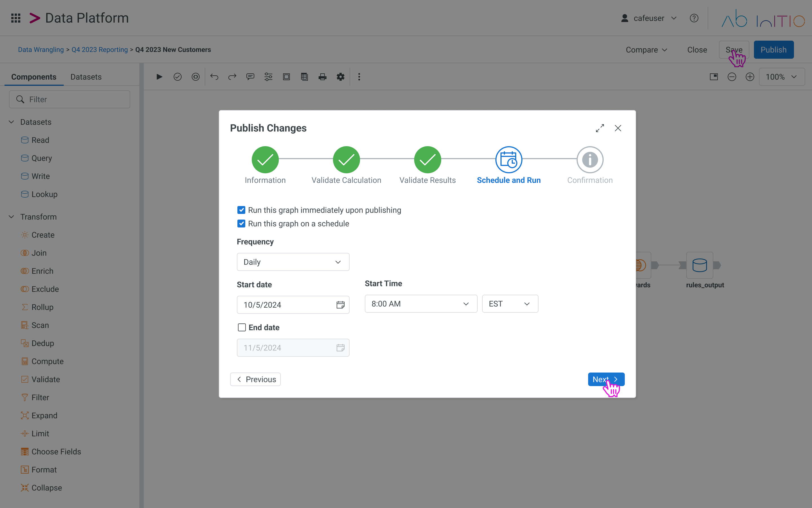The width and height of the screenshot is (812, 508).
Task: Open the apps grid launcher icon
Action: pos(16,18)
